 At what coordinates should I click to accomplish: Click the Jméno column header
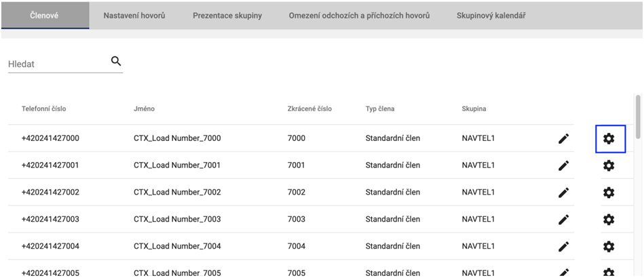tap(145, 108)
